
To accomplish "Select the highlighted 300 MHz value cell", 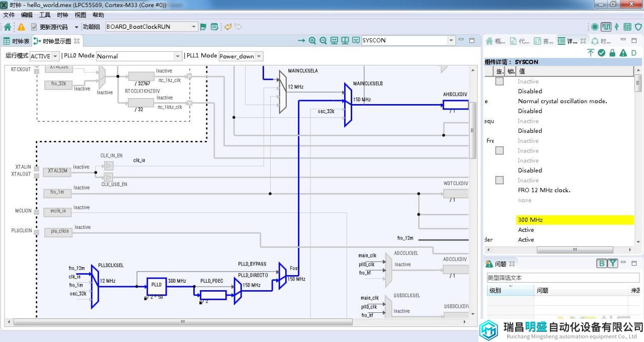I will pyautogui.click(x=575, y=220).
